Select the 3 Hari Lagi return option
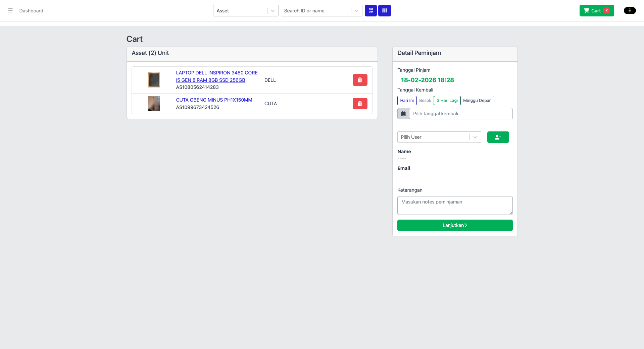This screenshot has width=644, height=349. pyautogui.click(x=447, y=101)
